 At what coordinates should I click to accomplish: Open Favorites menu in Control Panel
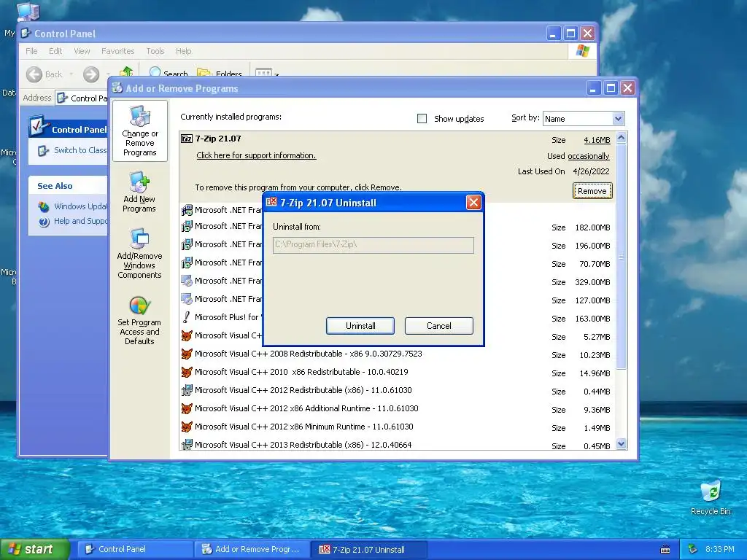click(x=117, y=51)
